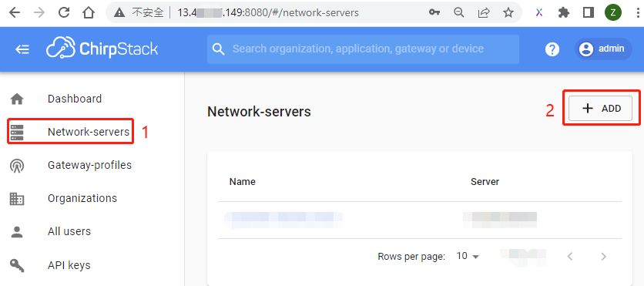This screenshot has height=286, width=644.
Task: Select Network-servers in the sidebar
Action: click(89, 133)
